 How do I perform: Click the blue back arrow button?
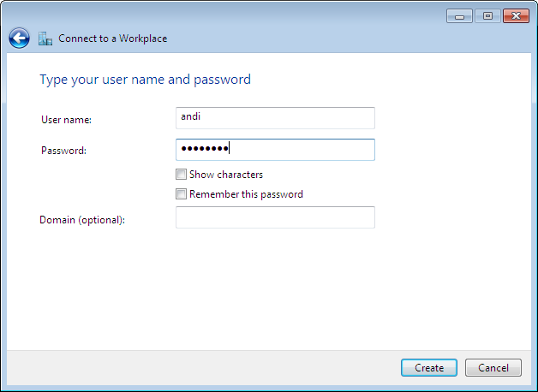coord(19,38)
